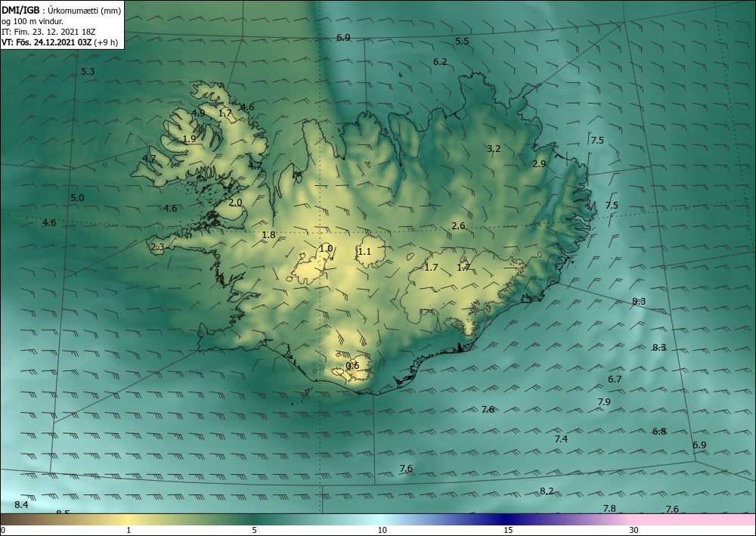Click the 4.9 value over the Westfjords

[198, 113]
